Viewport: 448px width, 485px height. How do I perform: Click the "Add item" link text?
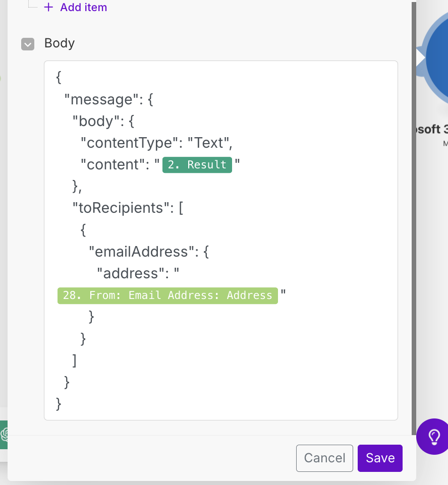[83, 8]
